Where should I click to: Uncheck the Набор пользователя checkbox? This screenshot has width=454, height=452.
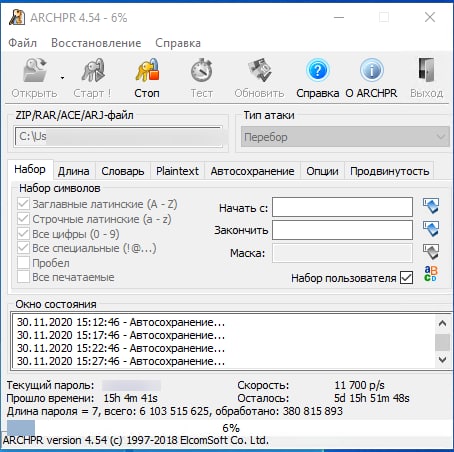pyautogui.click(x=407, y=277)
